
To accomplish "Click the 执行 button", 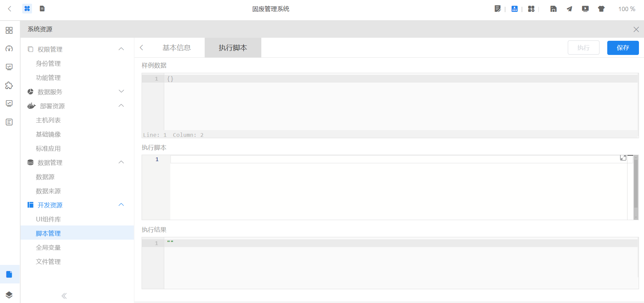I will (x=583, y=48).
